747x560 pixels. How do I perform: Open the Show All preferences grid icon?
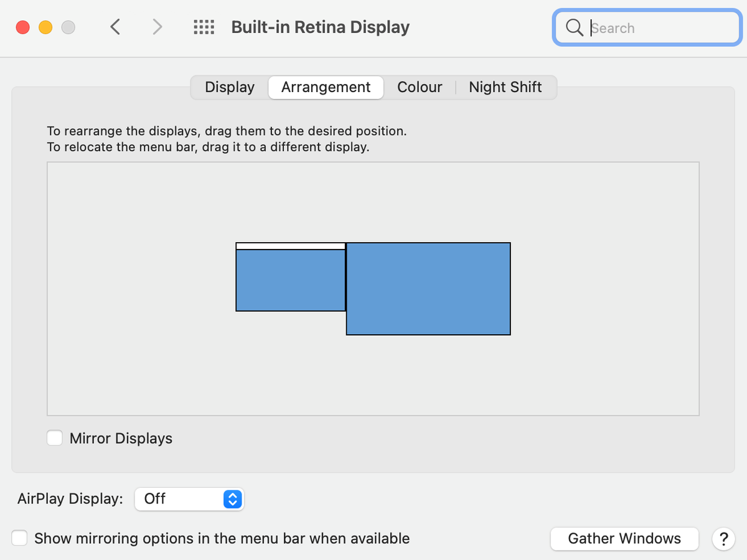pos(204,27)
